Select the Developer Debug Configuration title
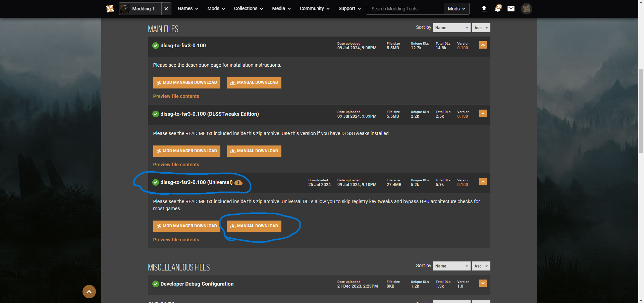The image size is (644, 303). pyautogui.click(x=197, y=284)
